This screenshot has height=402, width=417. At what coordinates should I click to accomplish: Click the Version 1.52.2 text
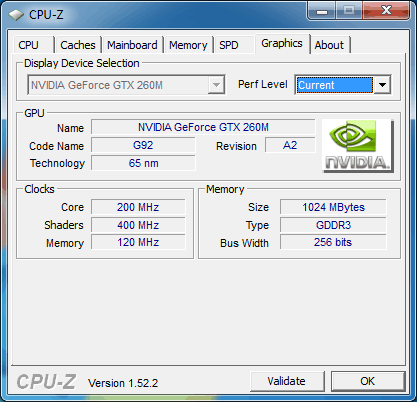(x=123, y=383)
